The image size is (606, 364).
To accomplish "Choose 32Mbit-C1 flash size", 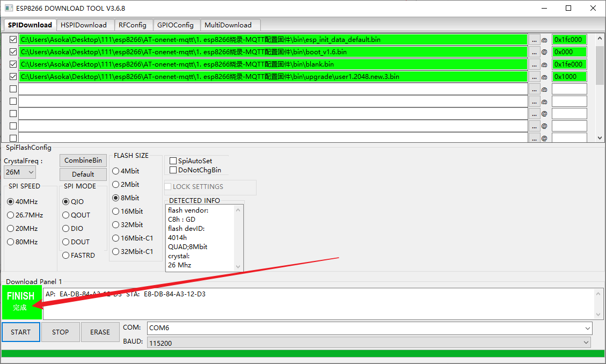I will [x=133, y=252].
